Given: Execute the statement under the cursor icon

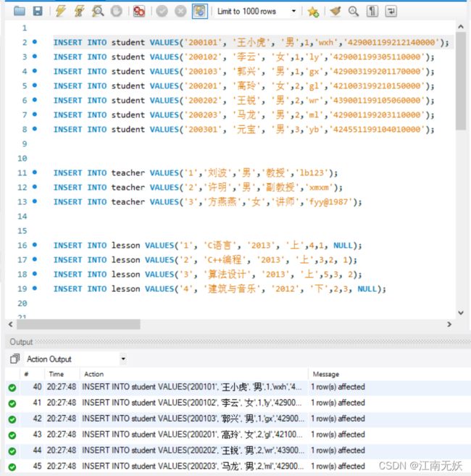Looking at the screenshot, I should click(79, 12).
